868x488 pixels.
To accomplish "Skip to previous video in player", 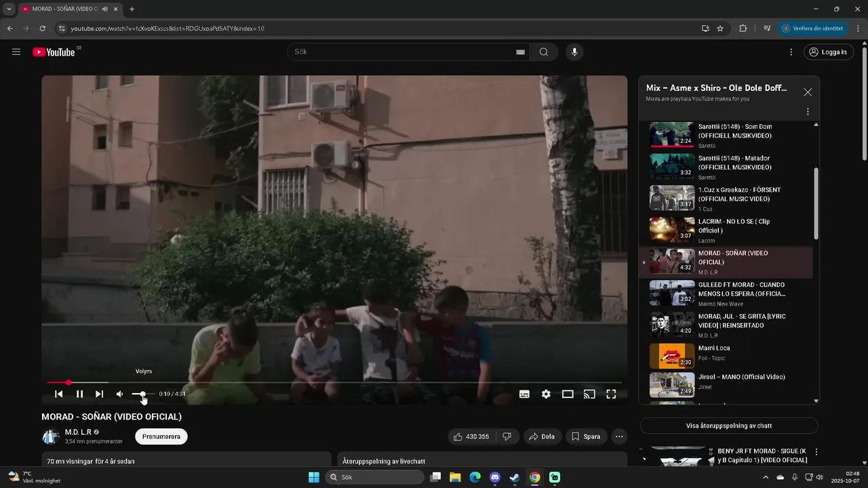I will coord(59,394).
